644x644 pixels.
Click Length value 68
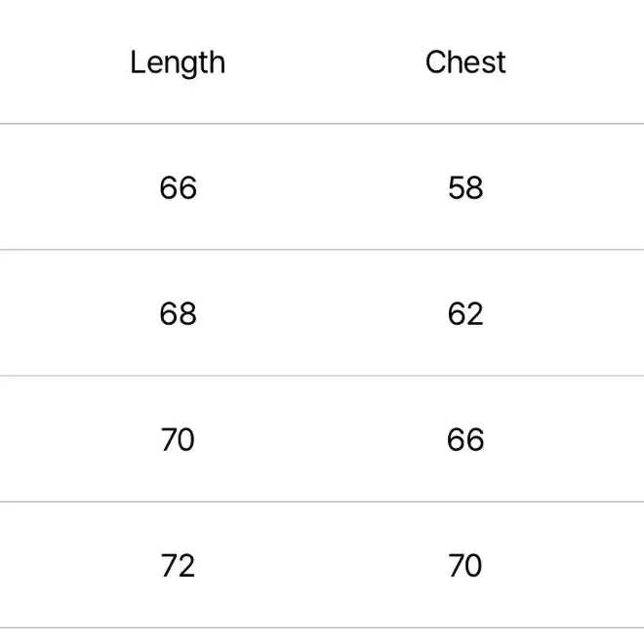click(x=178, y=313)
